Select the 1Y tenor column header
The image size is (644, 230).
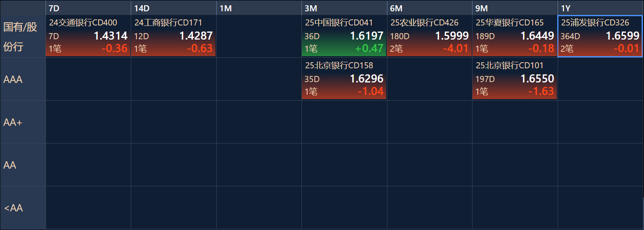600,8
